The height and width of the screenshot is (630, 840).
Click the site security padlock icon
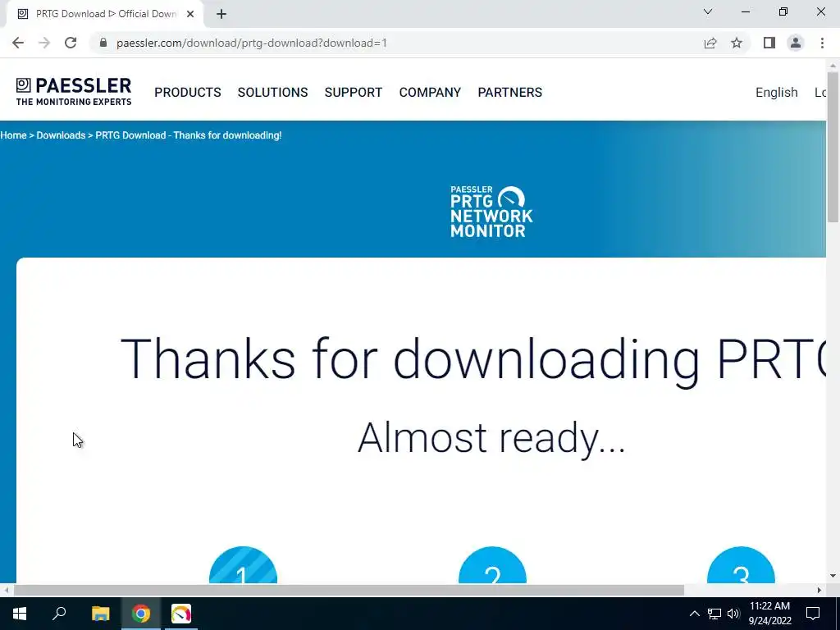click(x=103, y=43)
